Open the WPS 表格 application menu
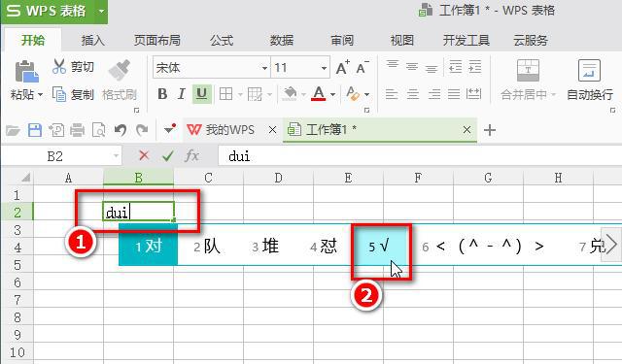Viewport: 622px width, 364px height. 54,11
